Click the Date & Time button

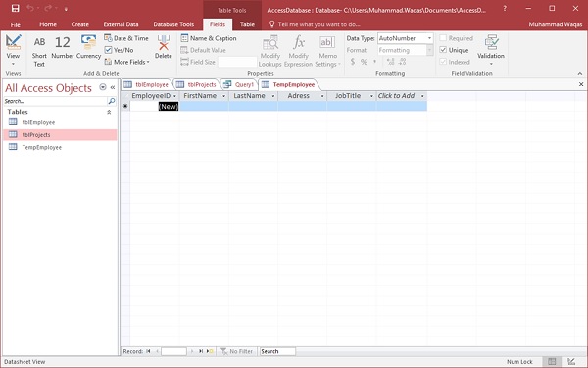(x=126, y=38)
